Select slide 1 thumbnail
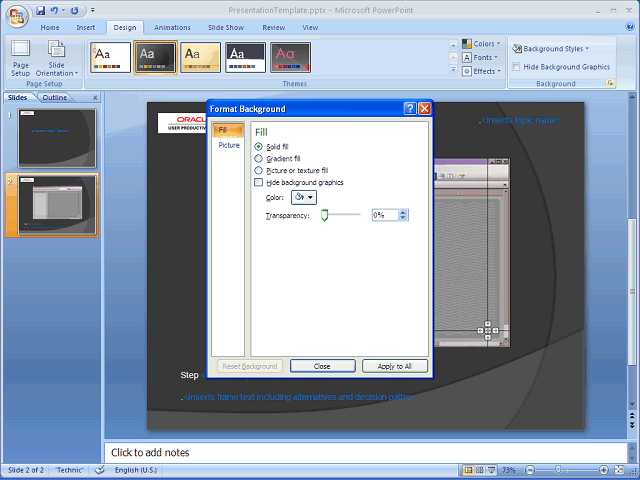Image resolution: width=640 pixels, height=480 pixels. 57,138
